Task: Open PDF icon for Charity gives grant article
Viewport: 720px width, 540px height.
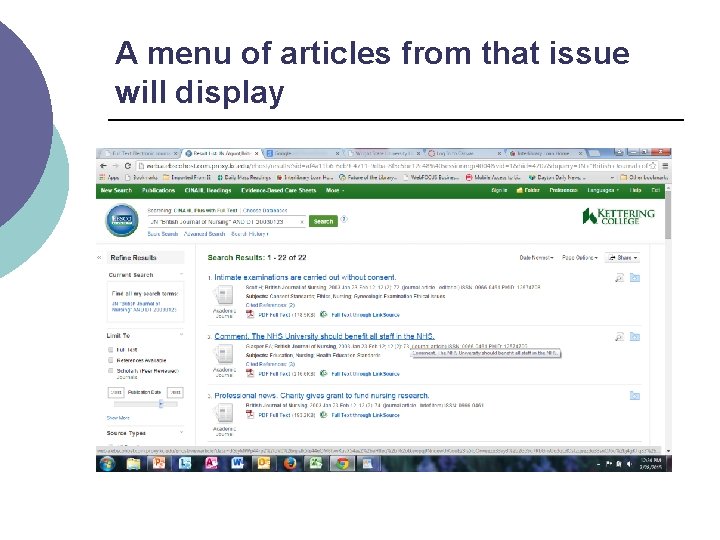Action: point(250,415)
